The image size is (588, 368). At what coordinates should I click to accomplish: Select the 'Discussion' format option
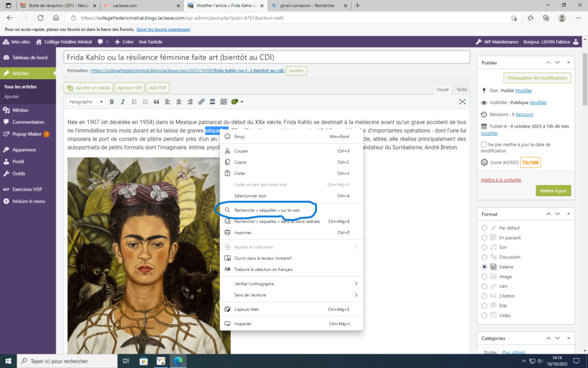[484, 257]
